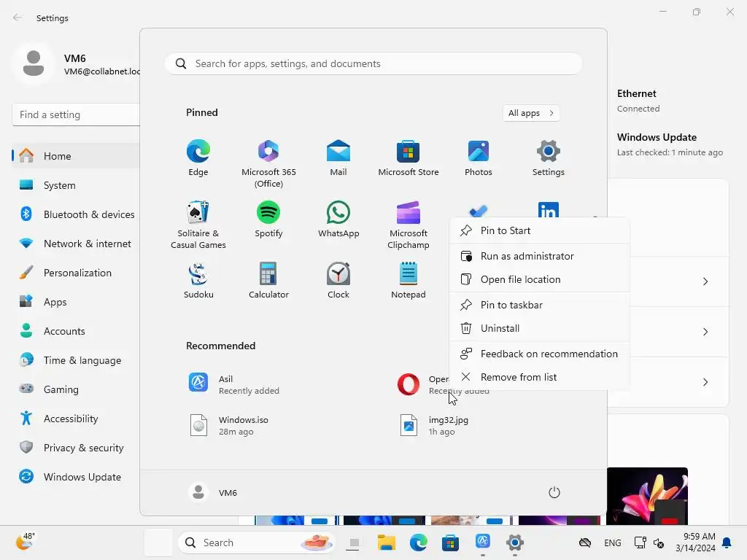This screenshot has height=560, width=747.
Task: Open Bluetooth & devices settings
Action: tap(76, 214)
